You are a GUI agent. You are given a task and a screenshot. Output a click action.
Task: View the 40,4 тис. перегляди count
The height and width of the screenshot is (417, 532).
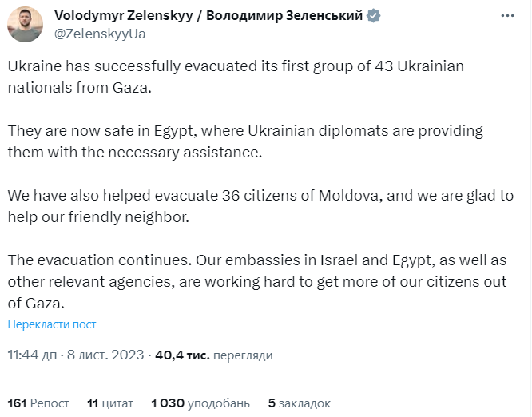216,355
